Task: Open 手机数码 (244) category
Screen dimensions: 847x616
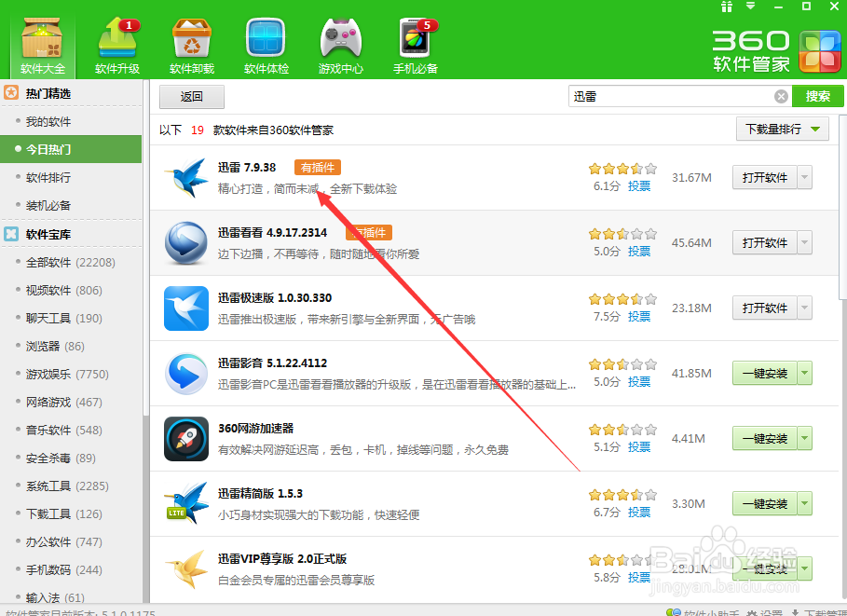Action: [x=71, y=570]
